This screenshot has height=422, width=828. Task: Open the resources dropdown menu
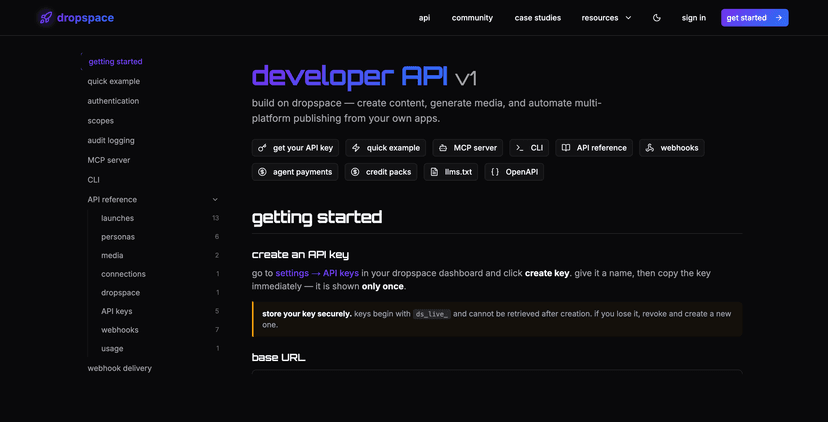point(606,18)
